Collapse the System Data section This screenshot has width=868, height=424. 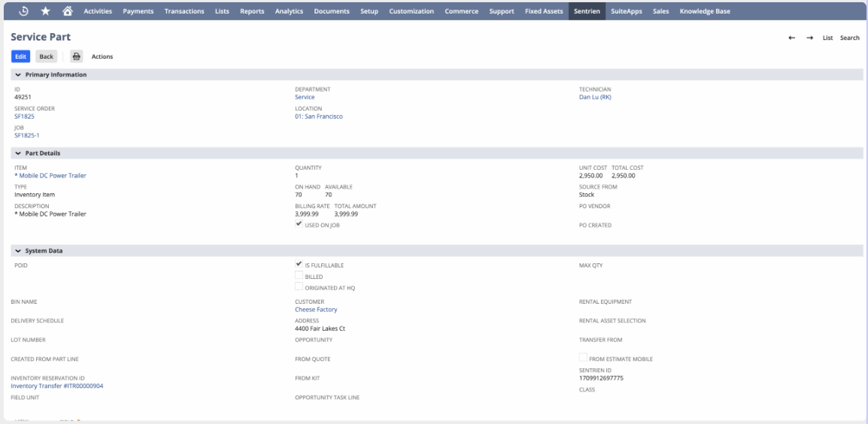[18, 250]
